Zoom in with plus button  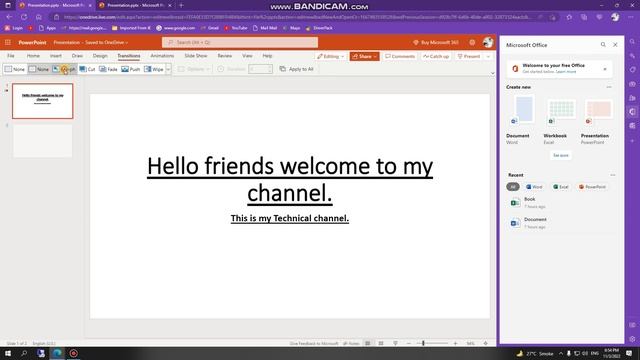click(456, 343)
